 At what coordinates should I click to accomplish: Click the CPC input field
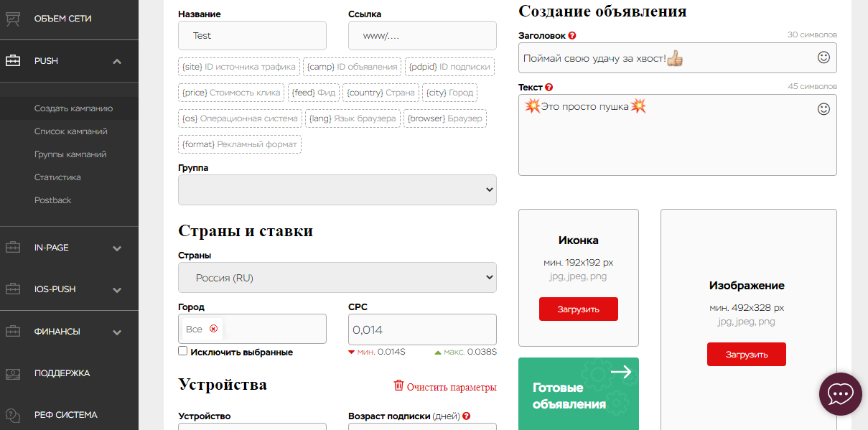421,329
